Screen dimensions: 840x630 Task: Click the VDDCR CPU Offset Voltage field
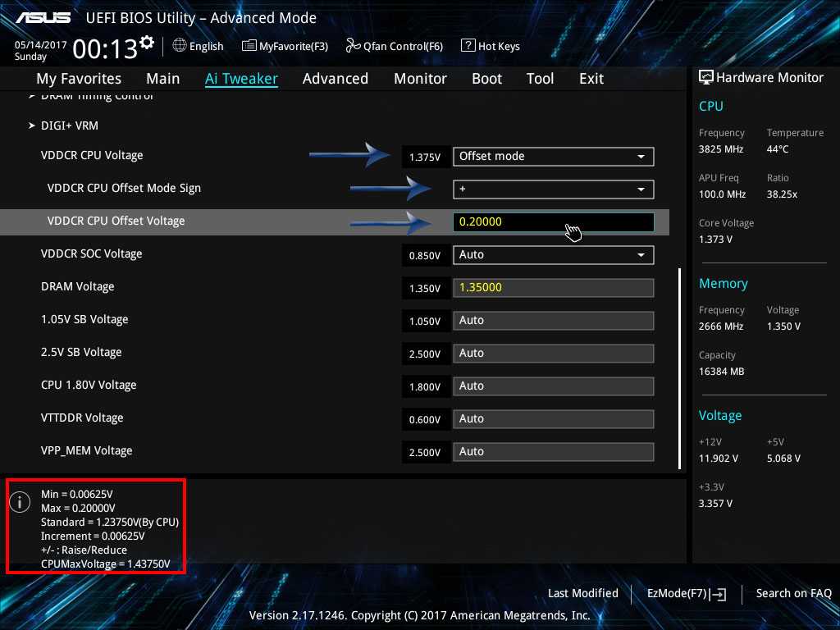pyautogui.click(x=553, y=222)
